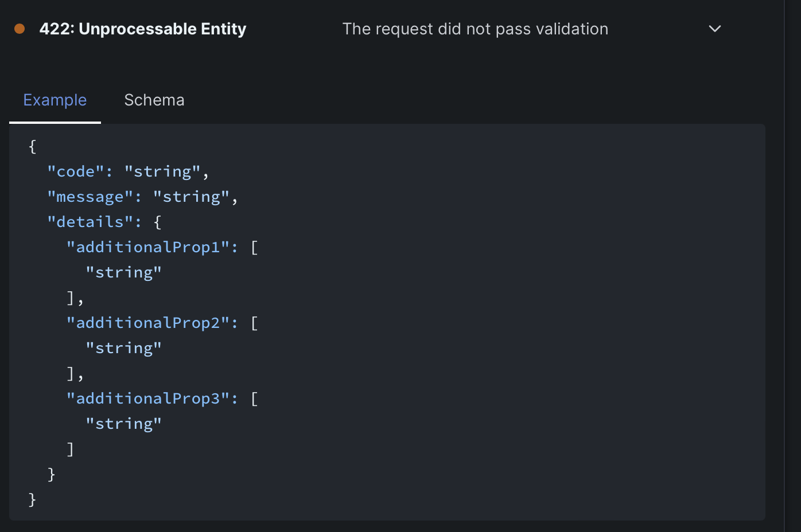Click the 422: Unprocessable Entity heading

pyautogui.click(x=143, y=29)
